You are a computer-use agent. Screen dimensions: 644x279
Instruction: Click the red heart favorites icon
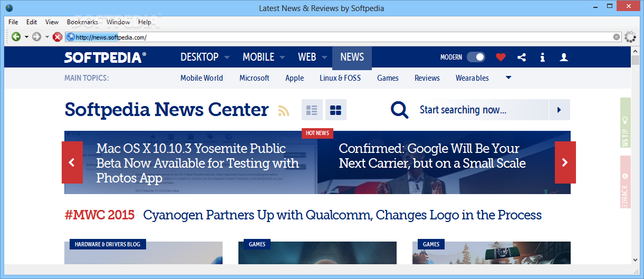tap(501, 57)
